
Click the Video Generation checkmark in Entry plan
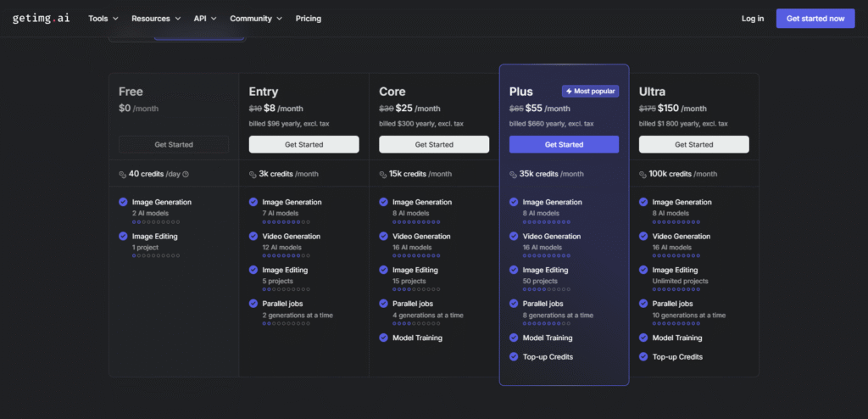pos(253,236)
